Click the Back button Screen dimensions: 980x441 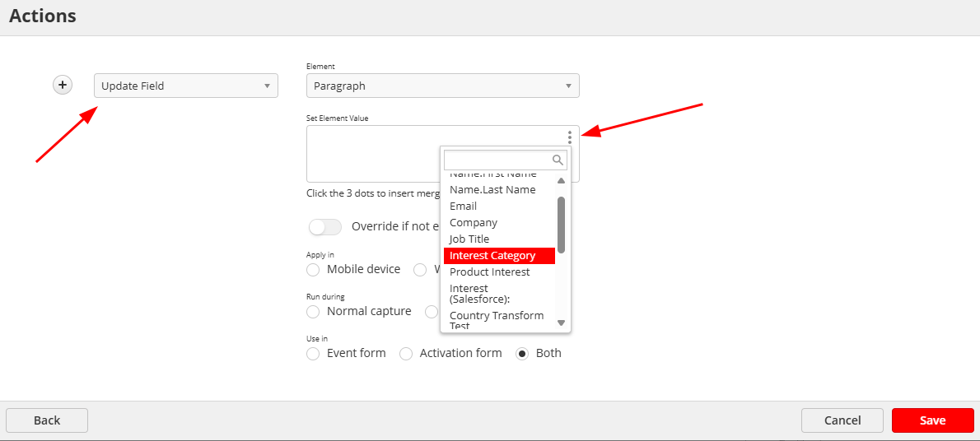[47, 420]
